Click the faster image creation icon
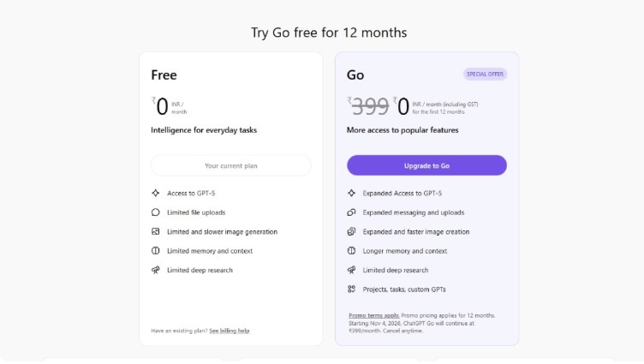This screenshot has width=644, height=364. [351, 231]
